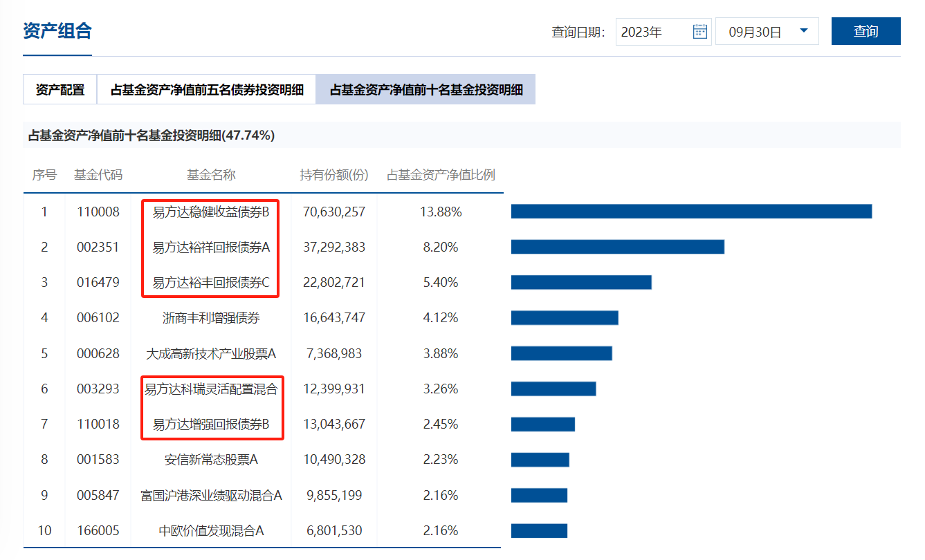Click the 5.40% proportion bar
925x560 pixels.
coord(581,282)
